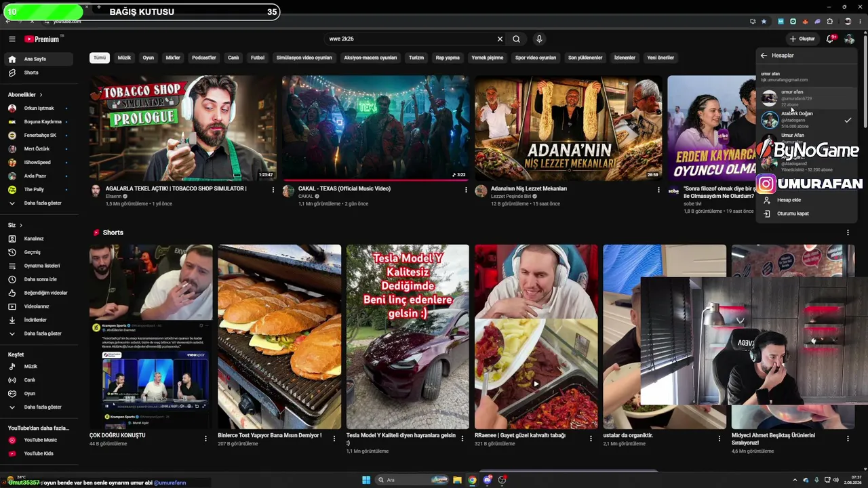
Task: Expand the Siz section
Action: click(15, 225)
